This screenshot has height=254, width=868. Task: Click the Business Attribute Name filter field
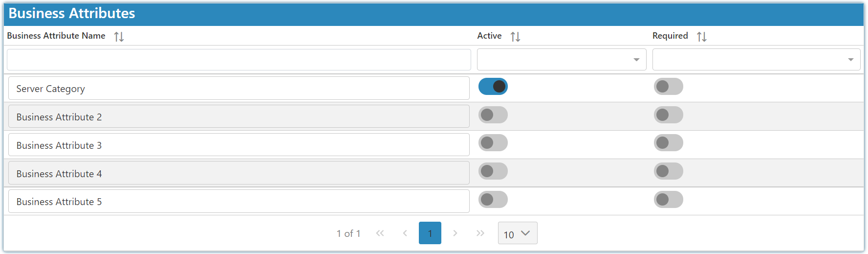pos(239,60)
